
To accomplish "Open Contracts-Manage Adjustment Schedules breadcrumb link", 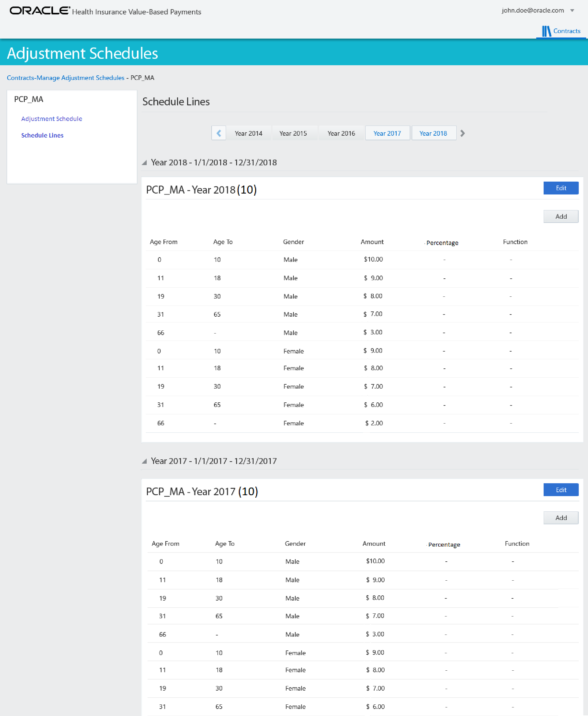I will (x=65, y=77).
